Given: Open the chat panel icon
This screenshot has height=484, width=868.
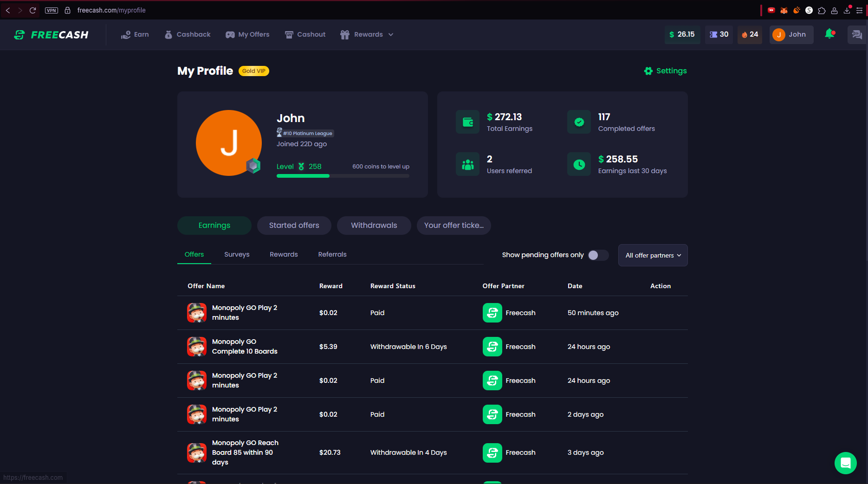Looking at the screenshot, I should 856,35.
